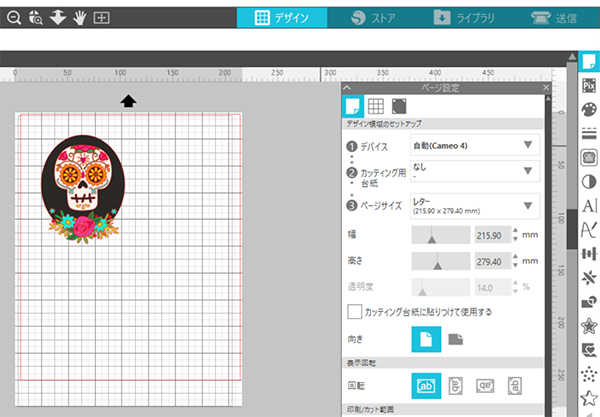Click the black up arrow above the page

pos(128,101)
